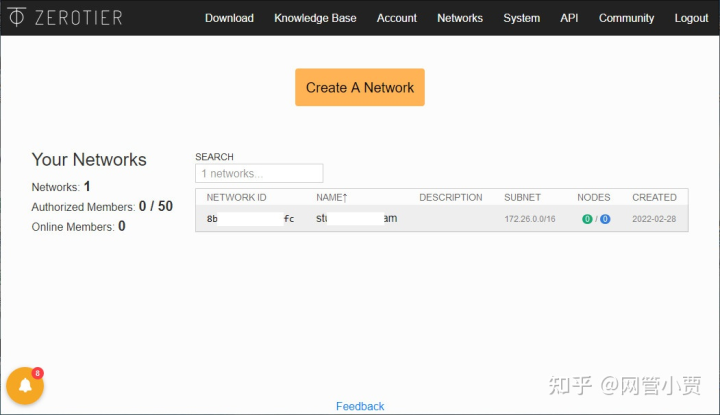Viewport: 720px width, 415px height.
Task: Open the API nav item
Action: coord(569,18)
